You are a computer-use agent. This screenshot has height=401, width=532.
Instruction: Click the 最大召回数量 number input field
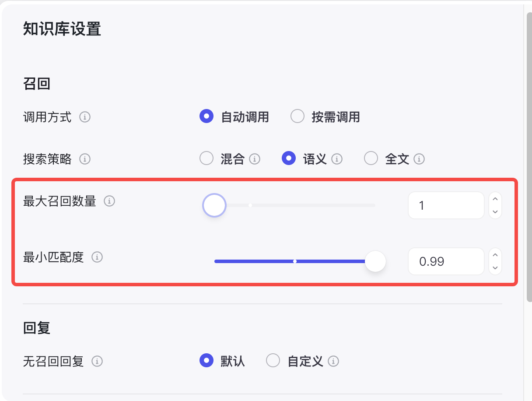click(445, 205)
